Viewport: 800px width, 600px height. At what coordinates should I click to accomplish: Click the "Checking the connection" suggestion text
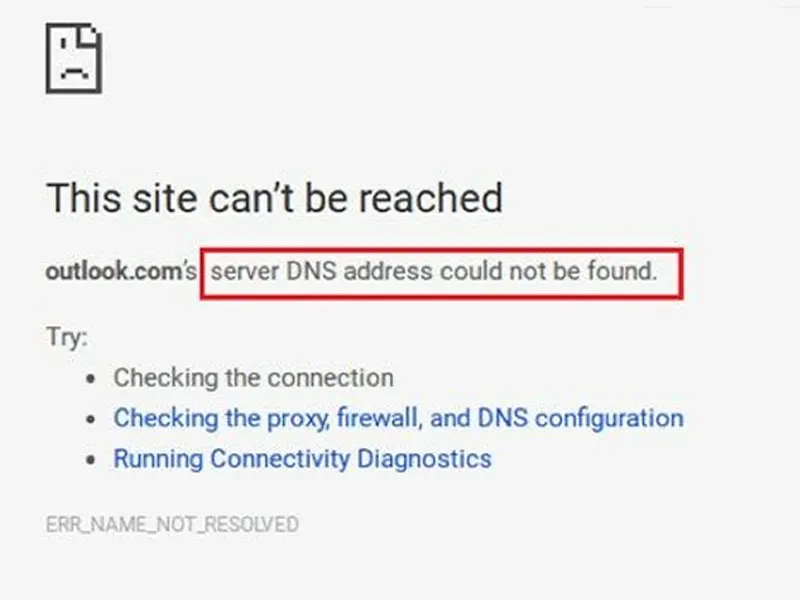pyautogui.click(x=254, y=378)
